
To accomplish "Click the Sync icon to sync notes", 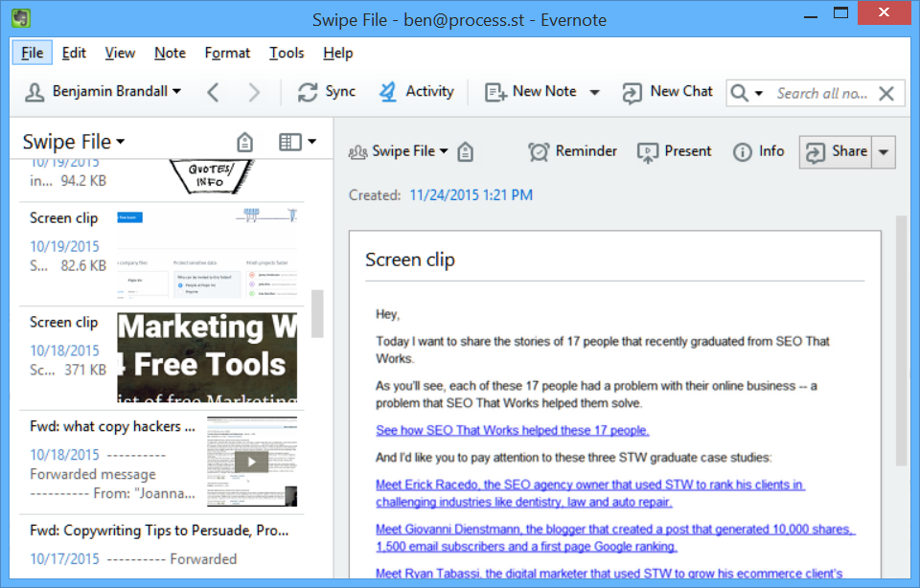I will point(326,92).
